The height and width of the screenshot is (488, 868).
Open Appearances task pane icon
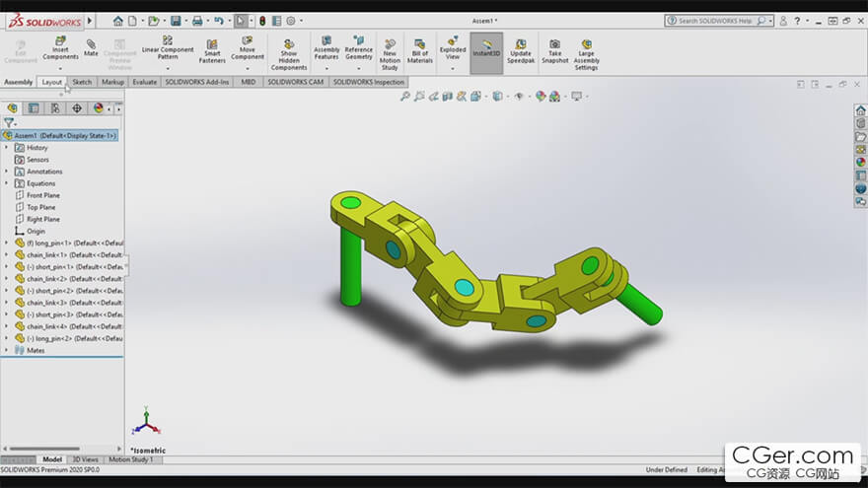[860, 163]
